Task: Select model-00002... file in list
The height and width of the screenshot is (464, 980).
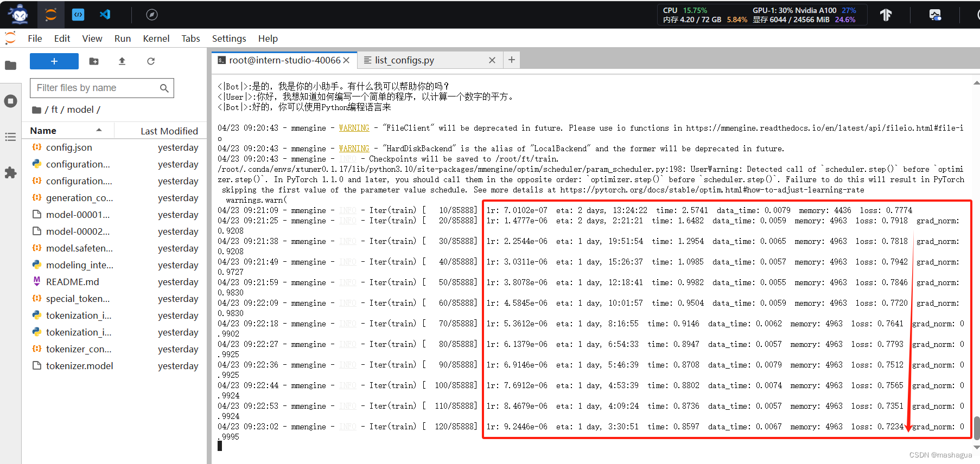Action: click(x=115, y=231)
